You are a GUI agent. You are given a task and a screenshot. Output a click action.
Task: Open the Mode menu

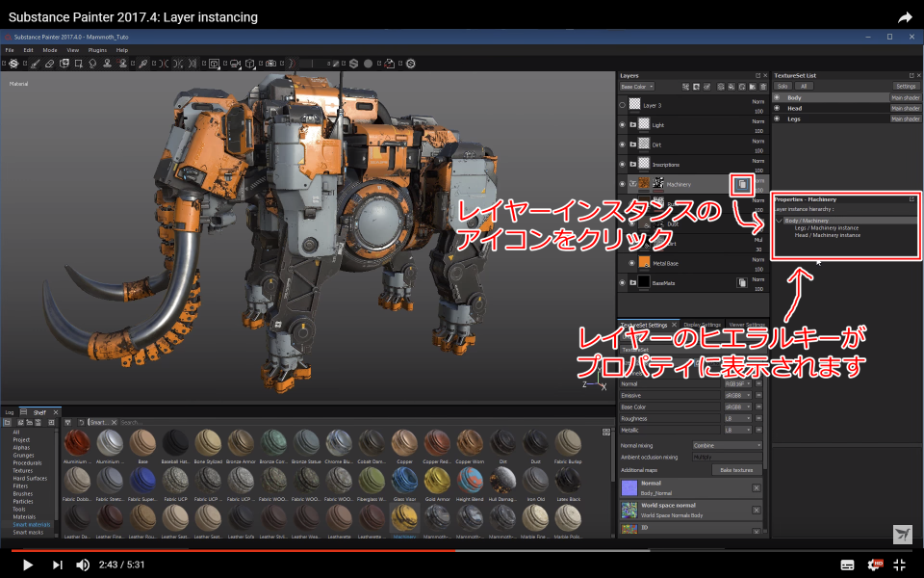[x=49, y=50]
